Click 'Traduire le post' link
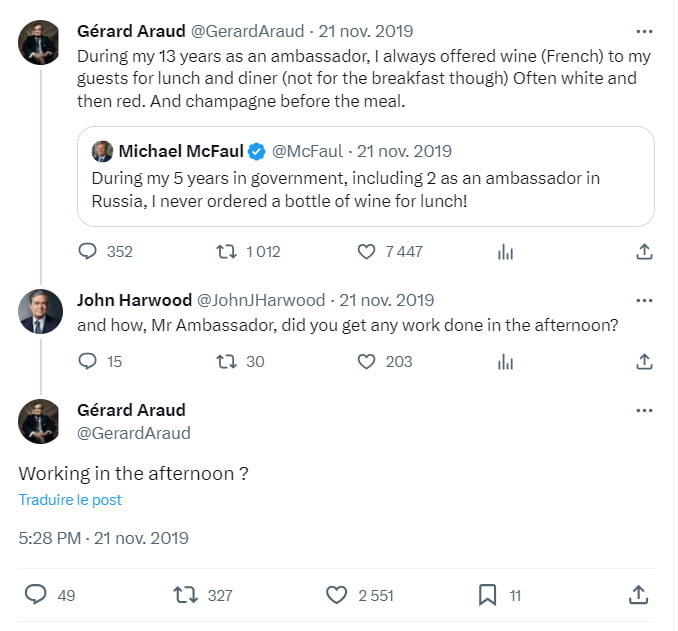The width and height of the screenshot is (678, 631). point(70,500)
